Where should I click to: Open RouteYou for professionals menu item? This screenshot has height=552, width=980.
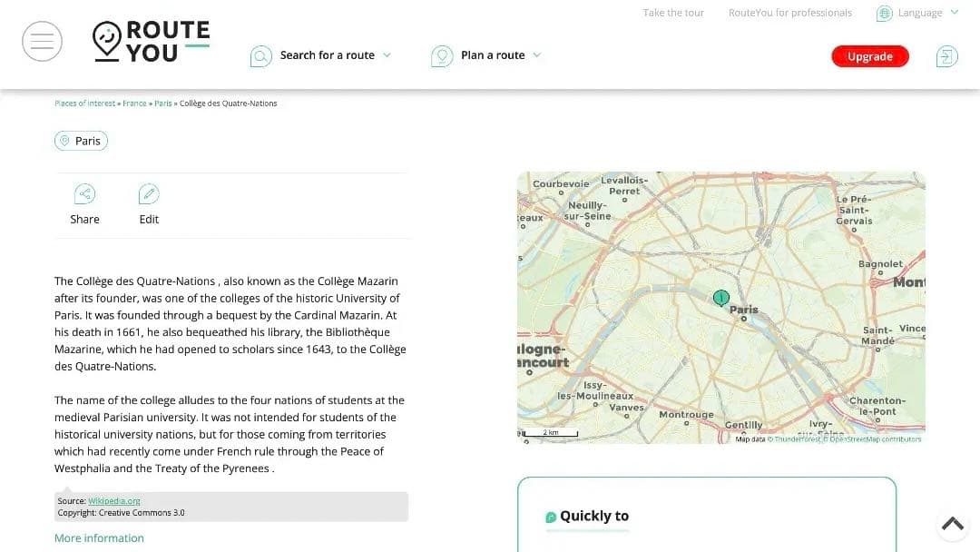point(789,13)
